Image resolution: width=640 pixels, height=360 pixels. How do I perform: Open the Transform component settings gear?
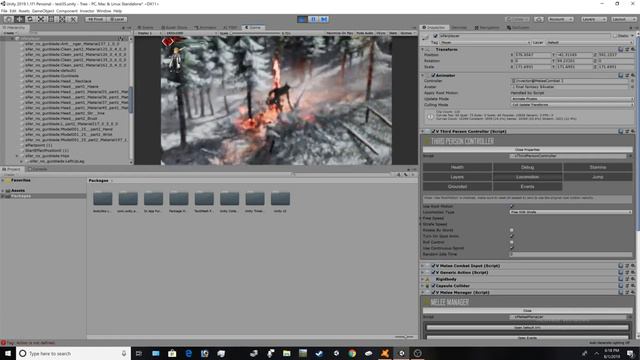click(633, 49)
